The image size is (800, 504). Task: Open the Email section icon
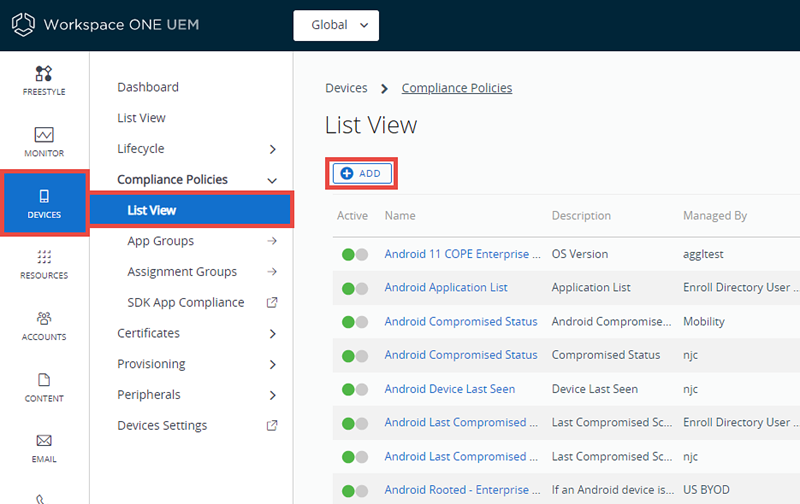tap(44, 440)
